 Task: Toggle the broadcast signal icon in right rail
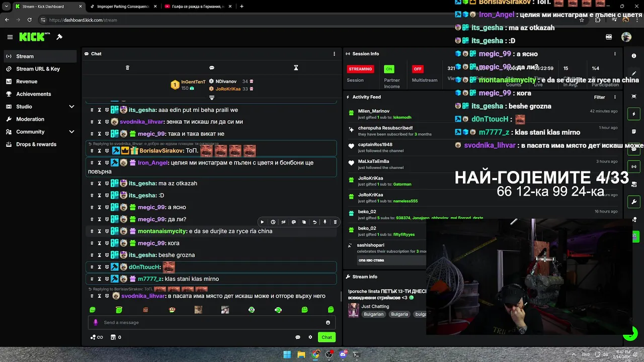click(634, 166)
